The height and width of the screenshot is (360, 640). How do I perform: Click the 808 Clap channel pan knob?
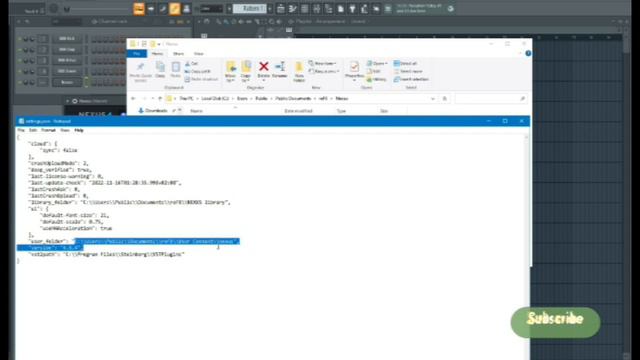(26, 50)
